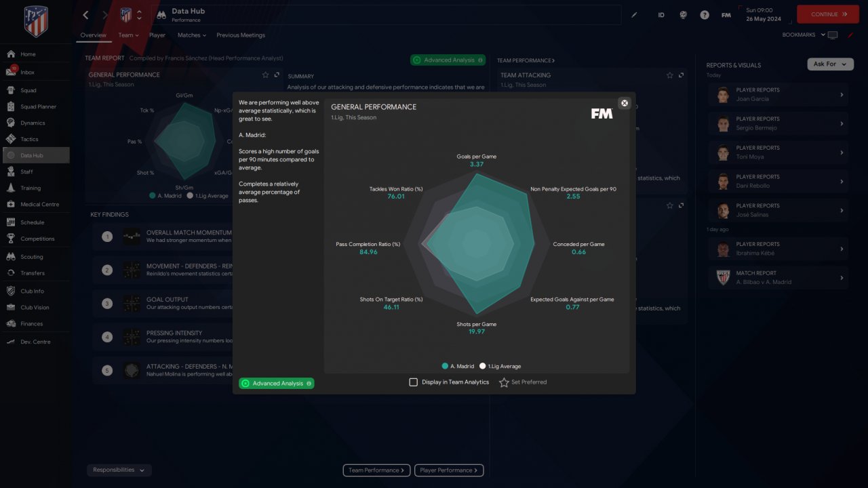Open the Ask For dropdown
Screen dimensions: 868x488
(x=830, y=64)
